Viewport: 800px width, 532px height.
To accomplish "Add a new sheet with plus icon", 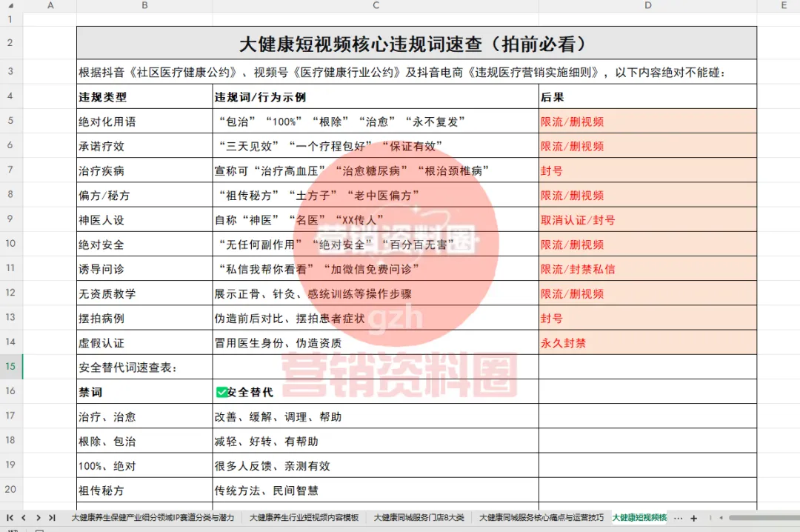I will pyautogui.click(x=693, y=518).
